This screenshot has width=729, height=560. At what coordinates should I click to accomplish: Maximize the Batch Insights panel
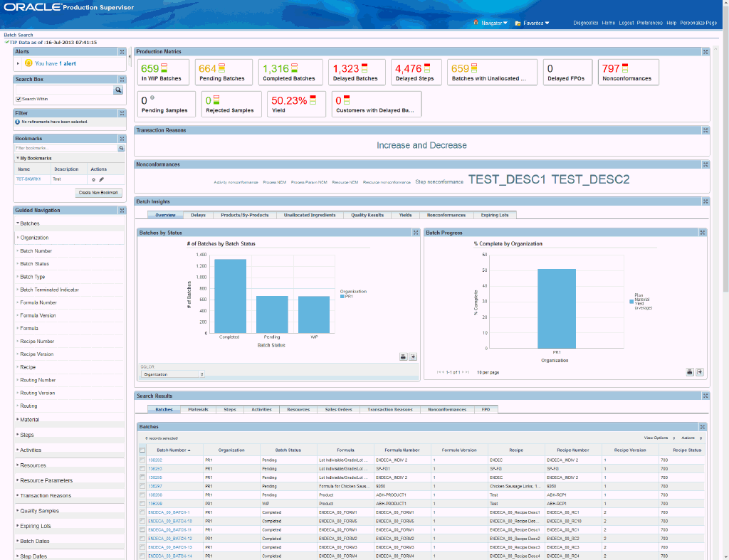(x=706, y=201)
